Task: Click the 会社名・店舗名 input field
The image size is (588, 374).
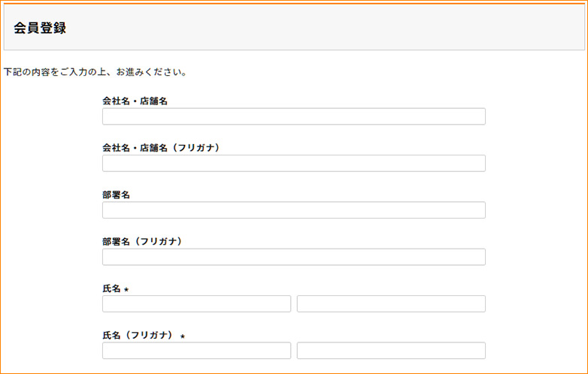Action: [293, 116]
